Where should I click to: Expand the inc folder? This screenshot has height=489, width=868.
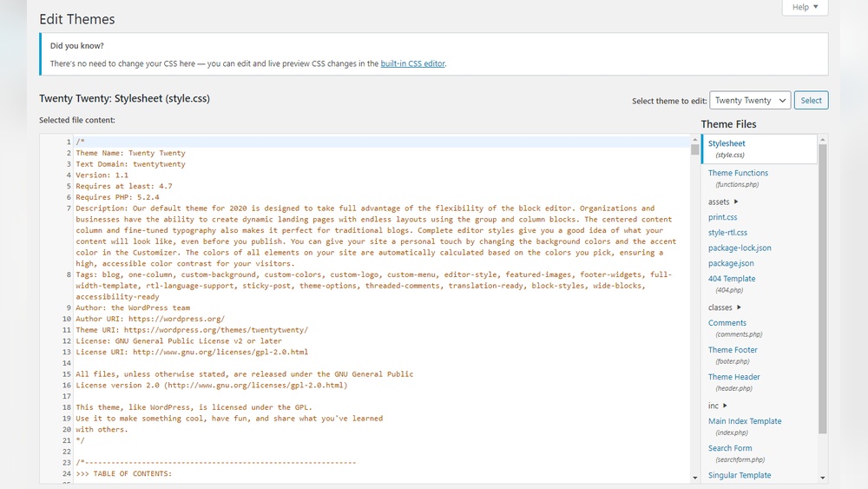(718, 406)
